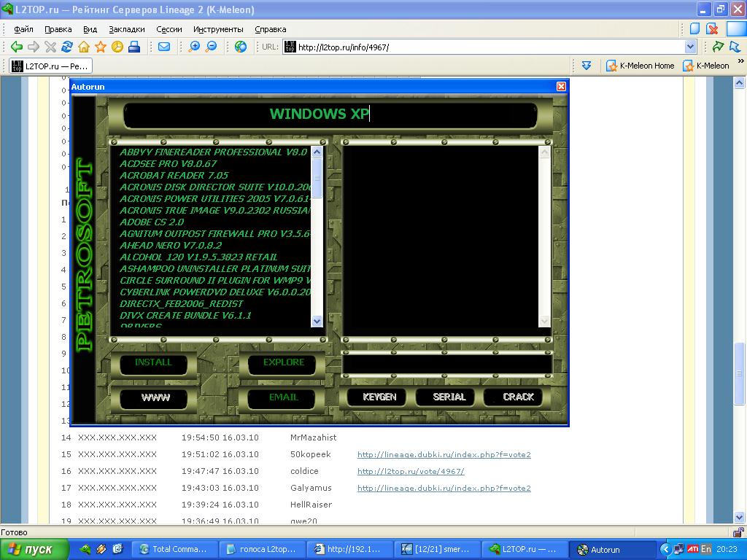Click popup blocker icon in menu bar
This screenshot has height=560, width=747.
(x=712, y=28)
